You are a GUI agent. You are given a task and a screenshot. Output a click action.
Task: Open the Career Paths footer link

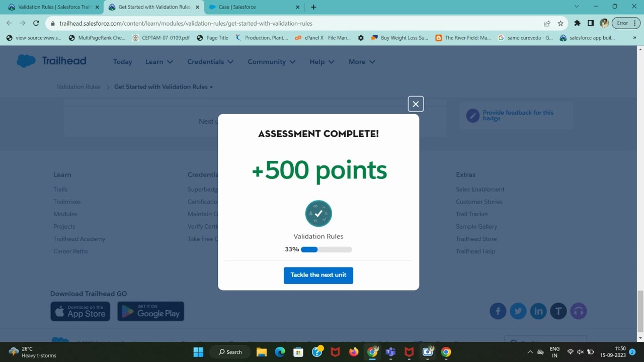[70, 251]
